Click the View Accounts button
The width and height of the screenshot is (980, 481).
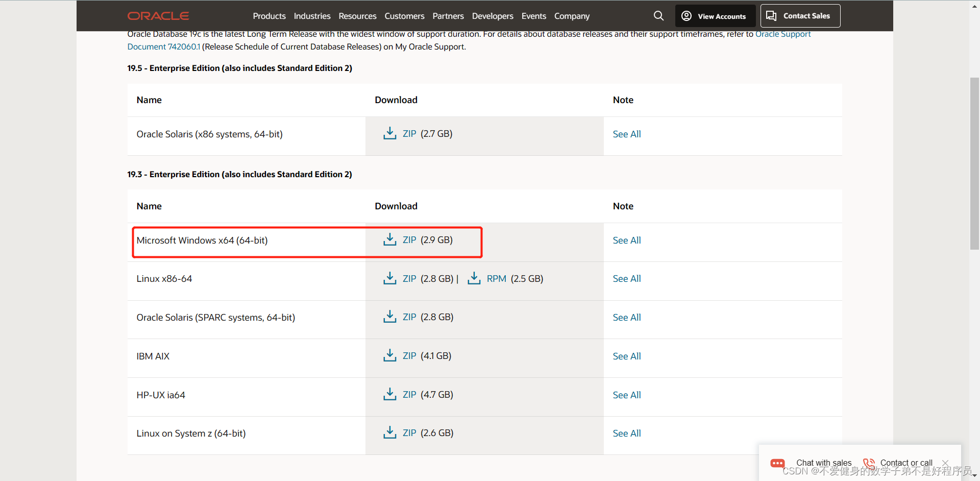[715, 16]
